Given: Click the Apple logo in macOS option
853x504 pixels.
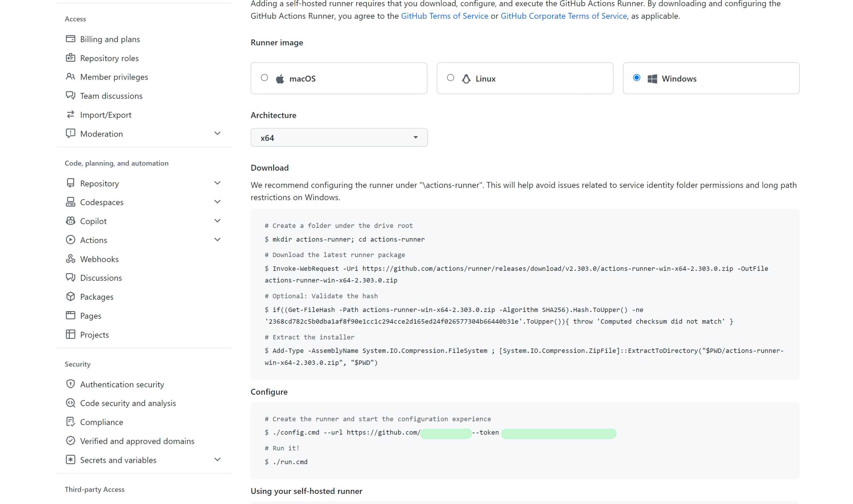Looking at the screenshot, I should [x=280, y=79].
